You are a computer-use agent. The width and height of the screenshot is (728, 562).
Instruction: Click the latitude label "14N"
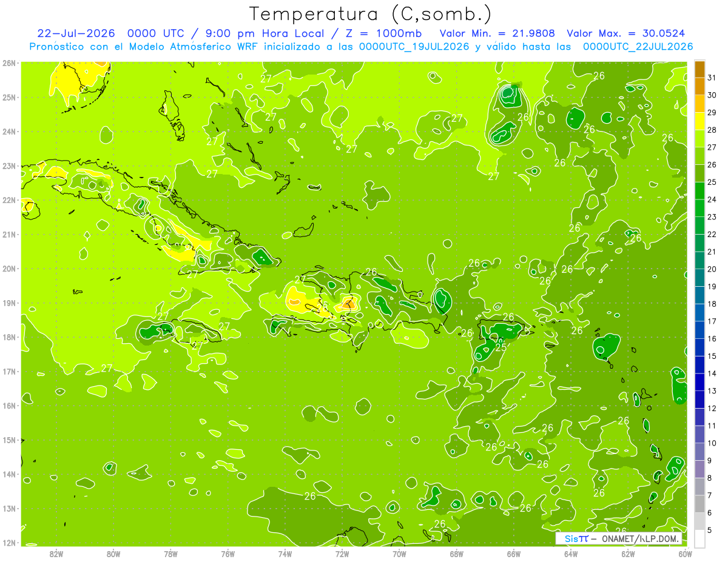(9, 474)
